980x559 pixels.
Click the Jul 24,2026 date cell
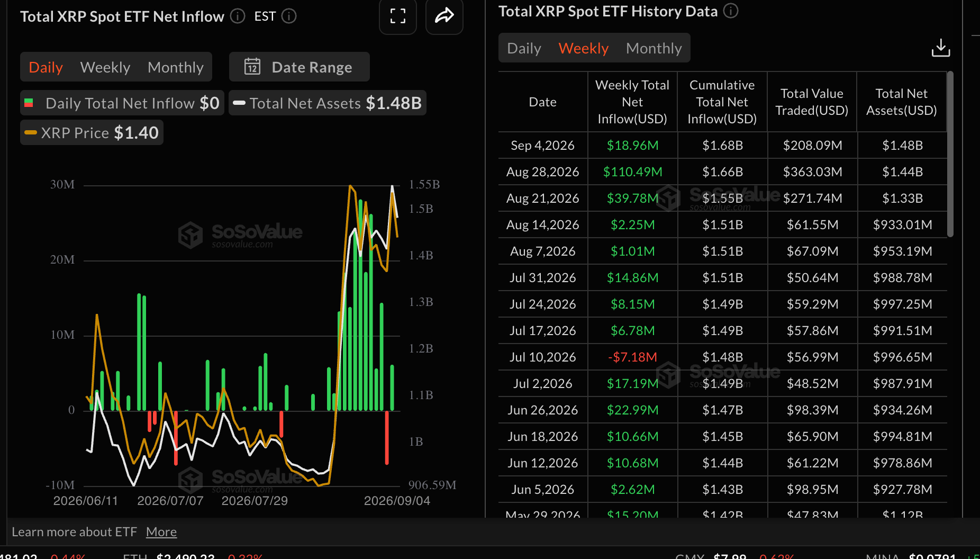[x=543, y=304]
